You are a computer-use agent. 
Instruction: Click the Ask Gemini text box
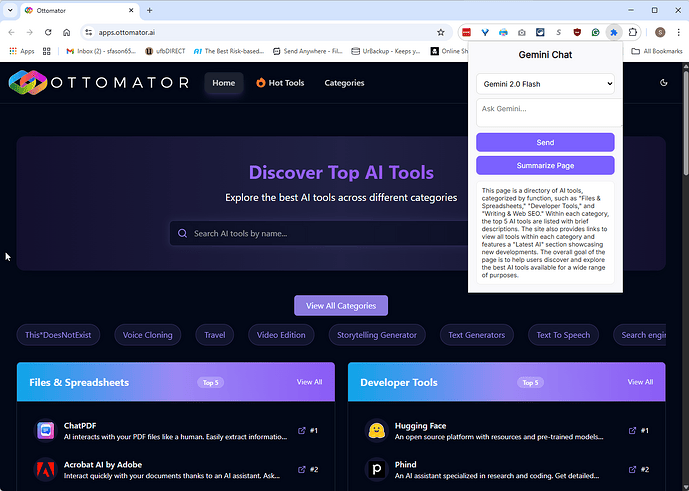[x=549, y=113]
